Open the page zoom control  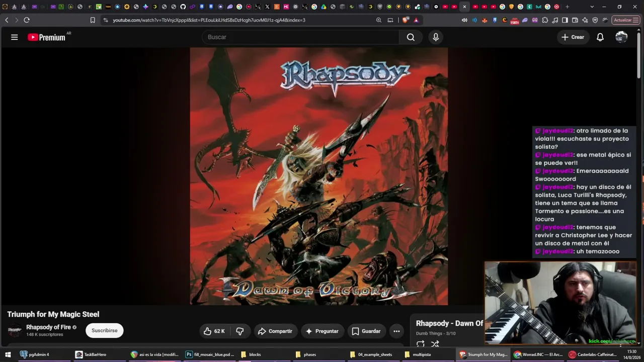click(379, 20)
